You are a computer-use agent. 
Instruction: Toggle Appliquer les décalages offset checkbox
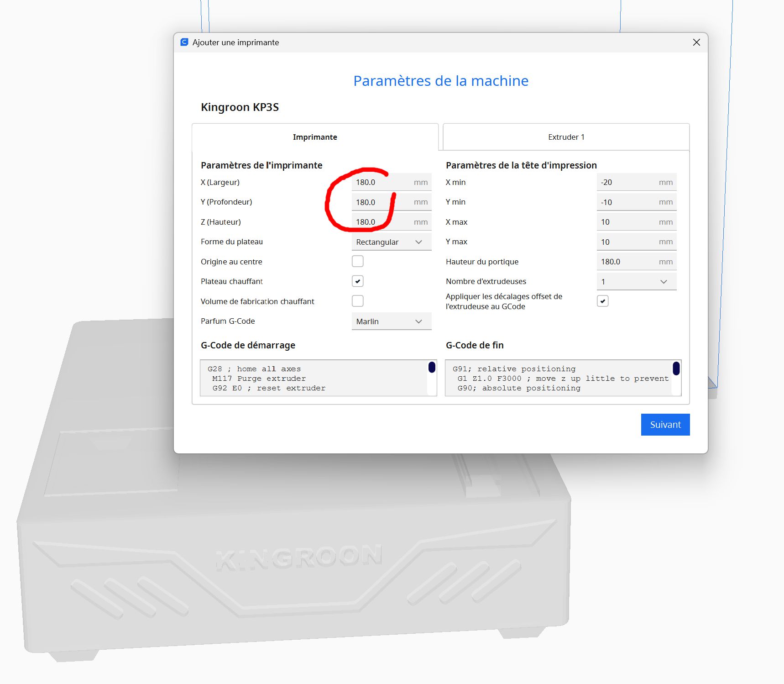(603, 301)
